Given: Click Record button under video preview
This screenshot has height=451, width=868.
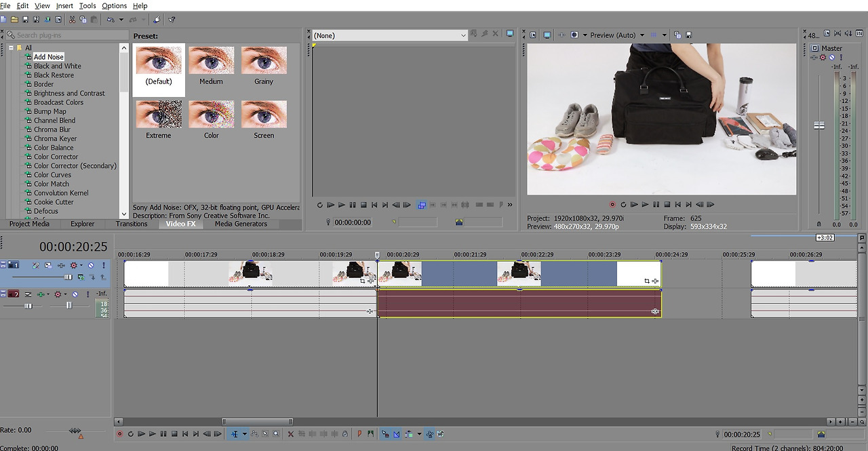Looking at the screenshot, I should click(612, 204).
